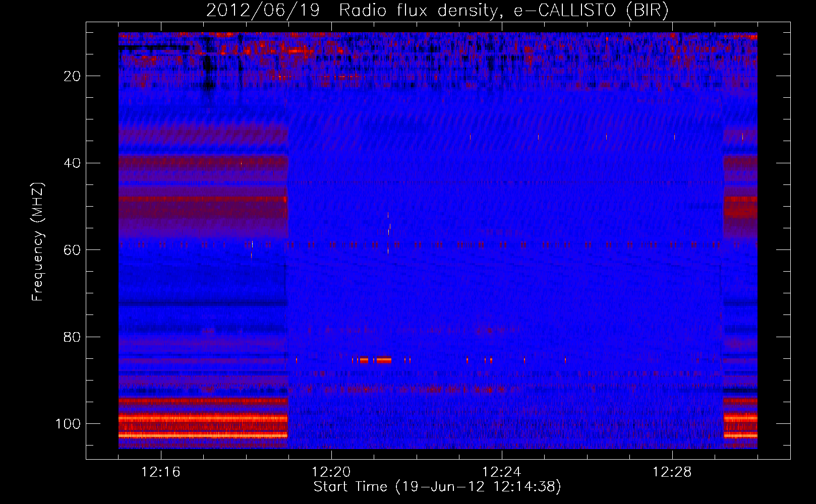Click the bright yellow band near 102 MHz on the left

(203, 434)
